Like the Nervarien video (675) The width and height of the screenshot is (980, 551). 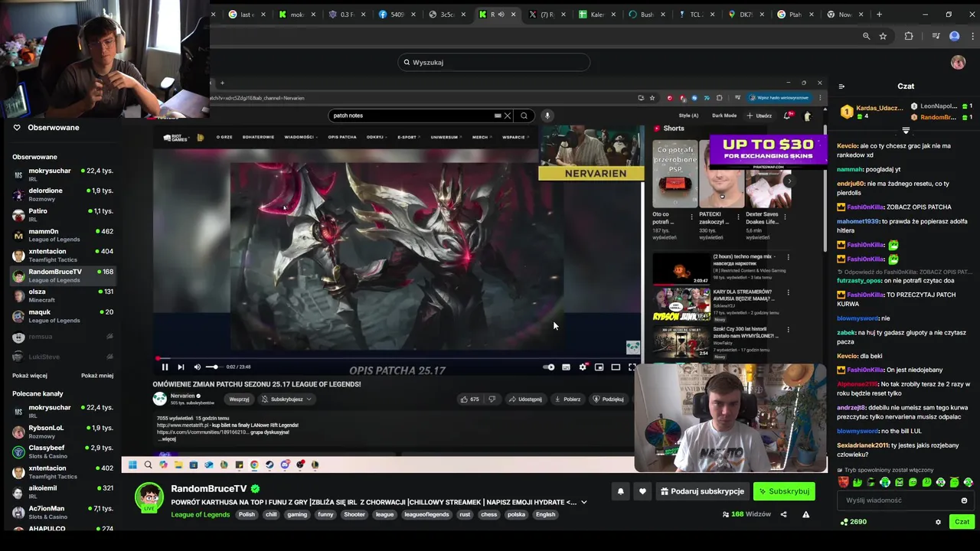[x=469, y=399]
